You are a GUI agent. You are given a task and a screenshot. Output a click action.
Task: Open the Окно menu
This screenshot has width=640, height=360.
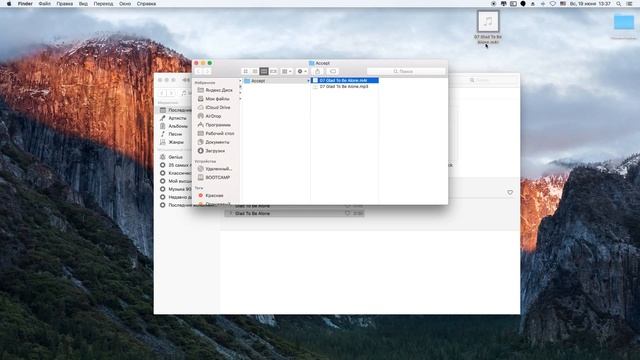click(x=125, y=4)
